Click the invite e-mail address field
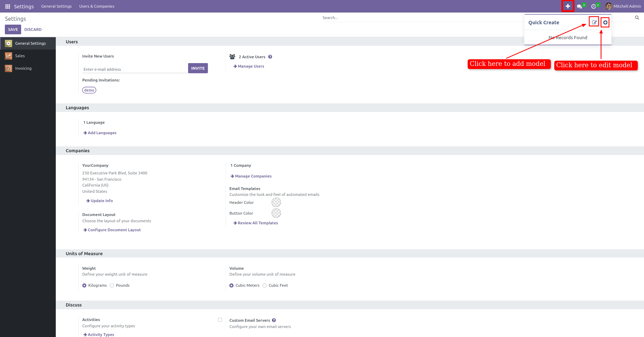This screenshot has height=337, width=644. 135,69
